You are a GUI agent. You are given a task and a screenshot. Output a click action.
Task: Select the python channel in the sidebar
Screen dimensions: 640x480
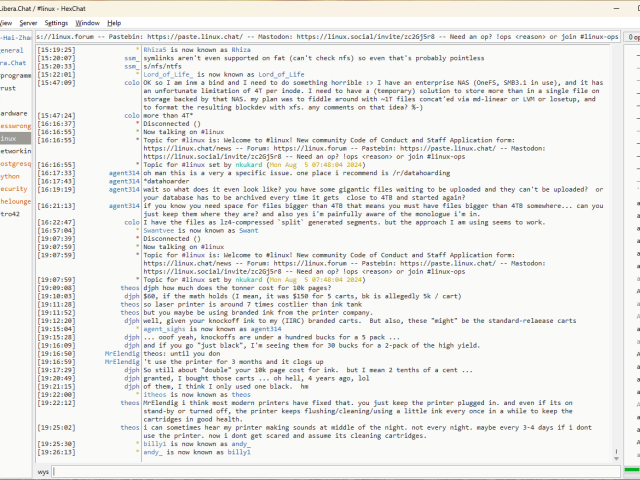(10, 175)
